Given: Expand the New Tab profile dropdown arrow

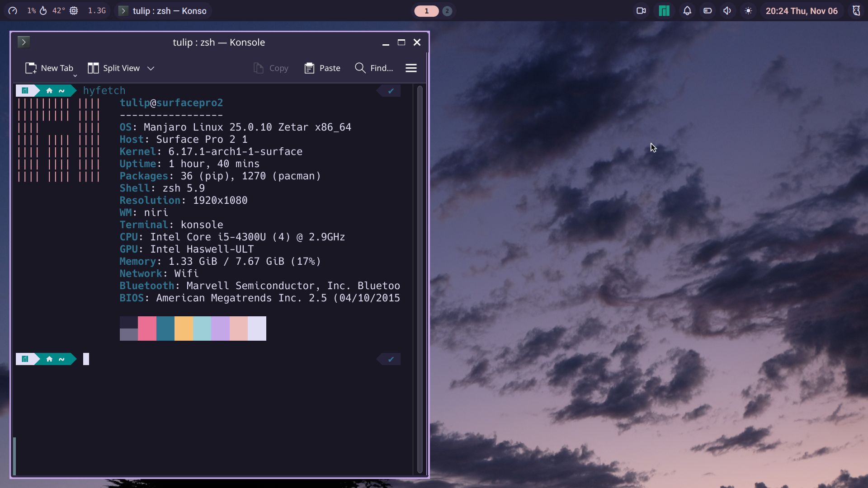Looking at the screenshot, I should click(75, 76).
